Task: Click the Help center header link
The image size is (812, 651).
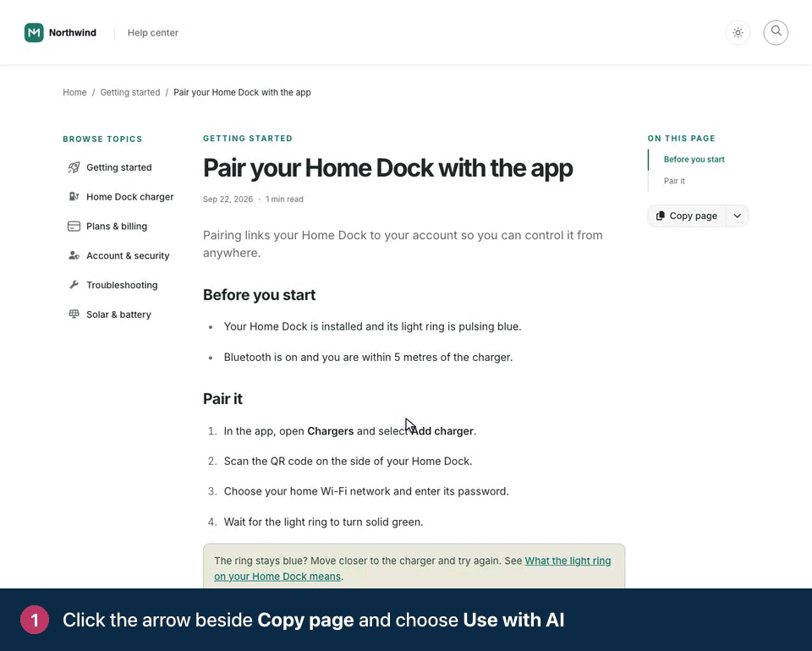Action: coord(153,33)
